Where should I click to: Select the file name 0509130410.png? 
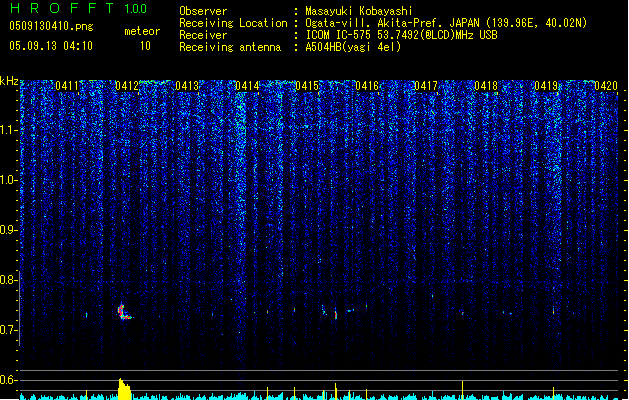tap(51, 26)
